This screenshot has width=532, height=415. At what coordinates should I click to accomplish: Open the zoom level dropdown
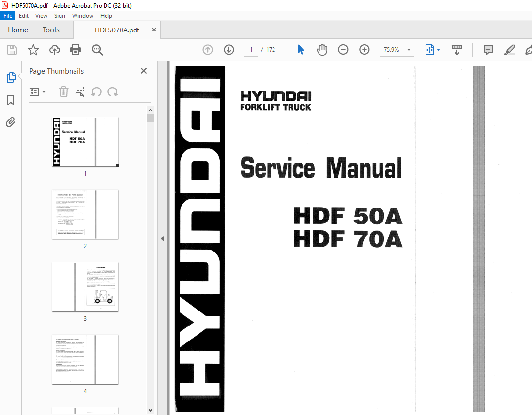point(409,50)
